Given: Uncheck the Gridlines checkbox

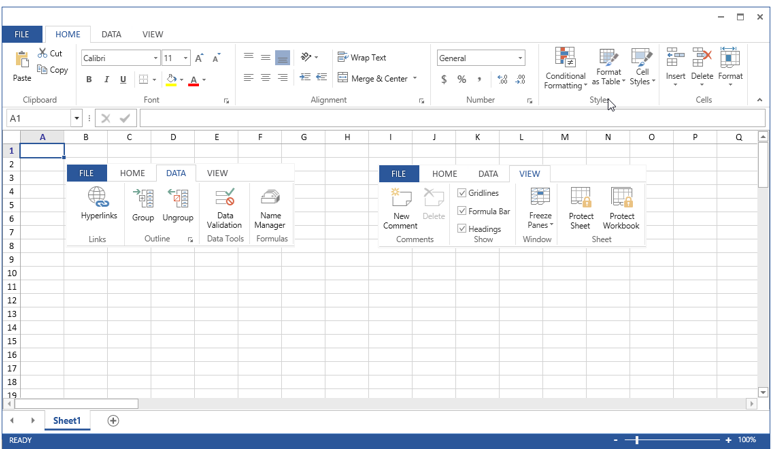Looking at the screenshot, I should click(462, 193).
